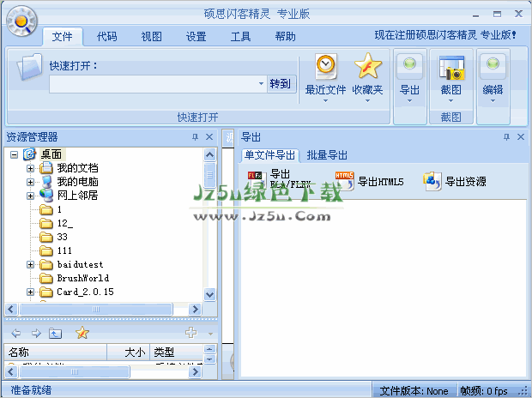
Task: Click the forward arrow in file browser toolbar
Action: pyautogui.click(x=36, y=334)
